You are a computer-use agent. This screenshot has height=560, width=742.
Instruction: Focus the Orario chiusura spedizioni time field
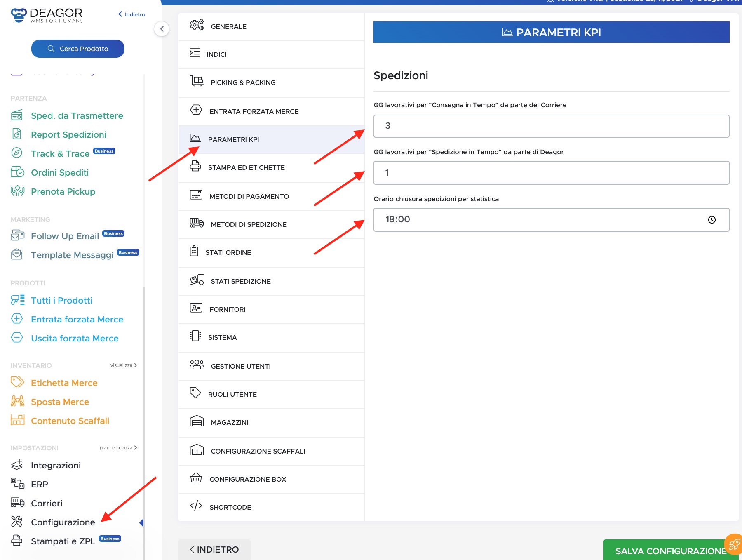click(x=551, y=220)
